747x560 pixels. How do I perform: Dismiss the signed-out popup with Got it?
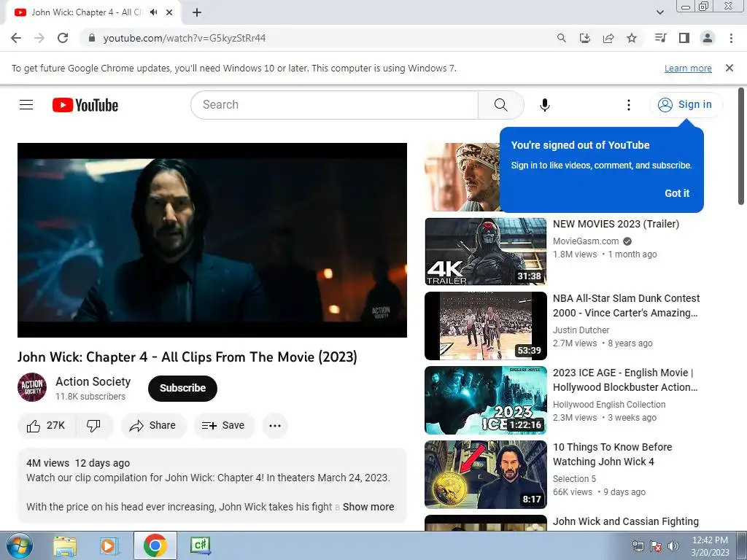coord(677,193)
